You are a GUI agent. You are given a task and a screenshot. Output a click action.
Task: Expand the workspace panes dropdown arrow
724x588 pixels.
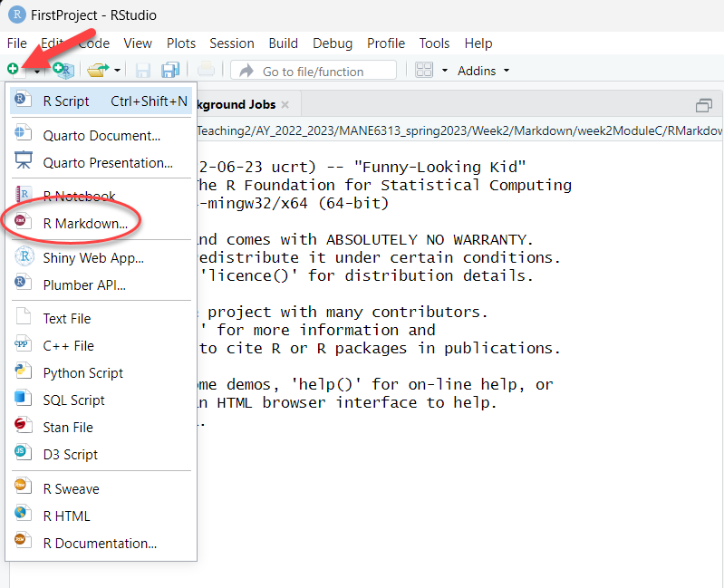(445, 71)
